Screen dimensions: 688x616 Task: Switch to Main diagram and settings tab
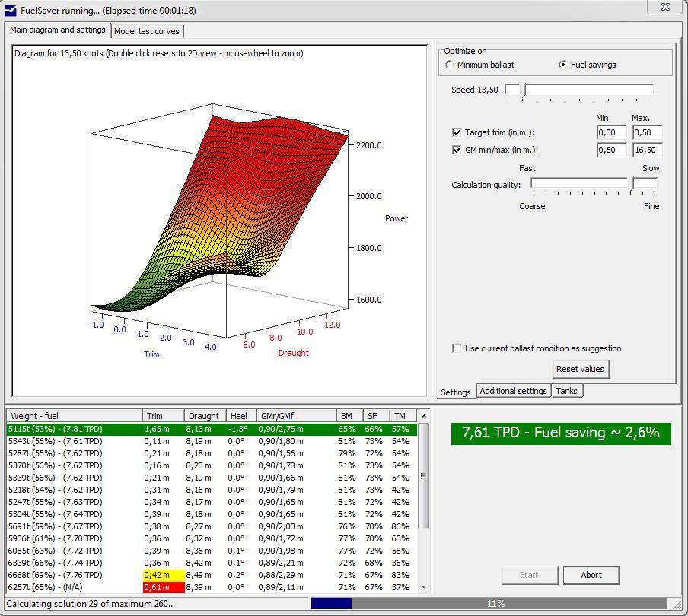click(x=58, y=30)
